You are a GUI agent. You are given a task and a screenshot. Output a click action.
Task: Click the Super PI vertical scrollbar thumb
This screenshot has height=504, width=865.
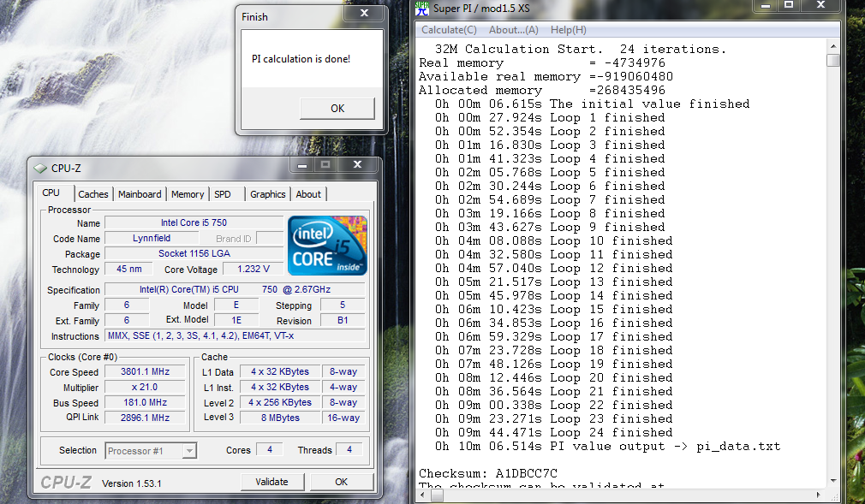(833, 60)
